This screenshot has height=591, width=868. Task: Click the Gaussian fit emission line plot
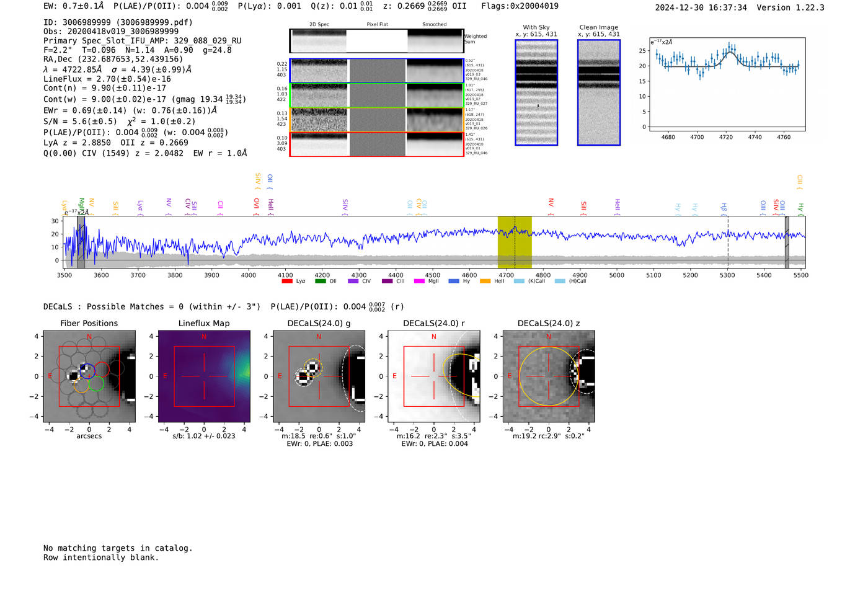[x=727, y=84]
